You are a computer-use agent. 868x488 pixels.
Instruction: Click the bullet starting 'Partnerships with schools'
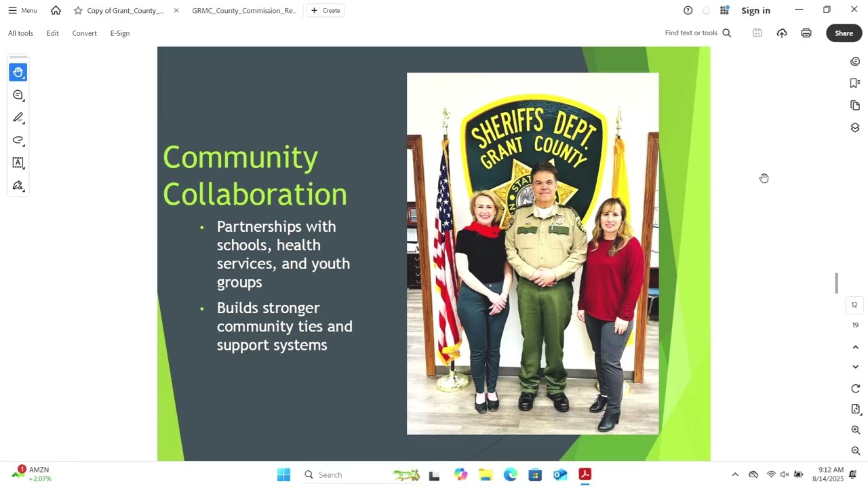[283, 254]
